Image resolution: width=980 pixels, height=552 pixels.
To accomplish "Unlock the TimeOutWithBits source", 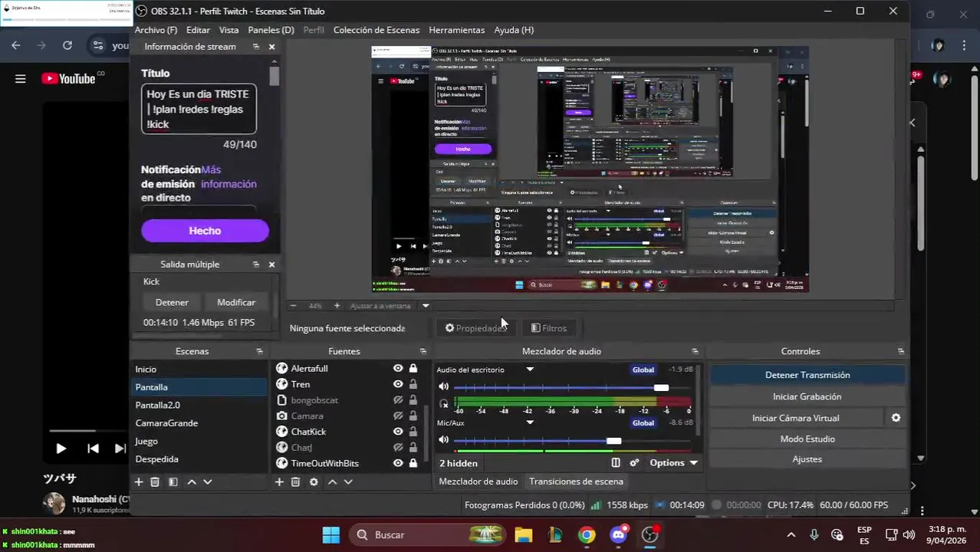I will click(x=413, y=463).
